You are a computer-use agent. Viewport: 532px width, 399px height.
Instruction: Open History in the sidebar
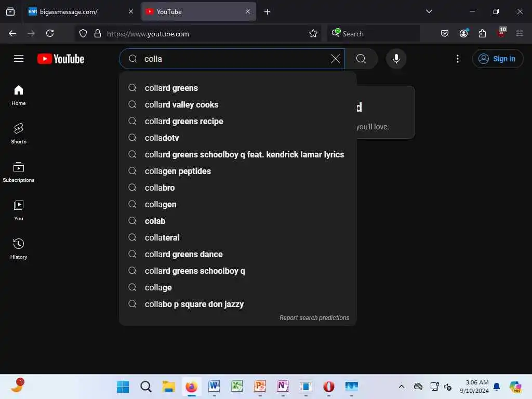(x=19, y=249)
